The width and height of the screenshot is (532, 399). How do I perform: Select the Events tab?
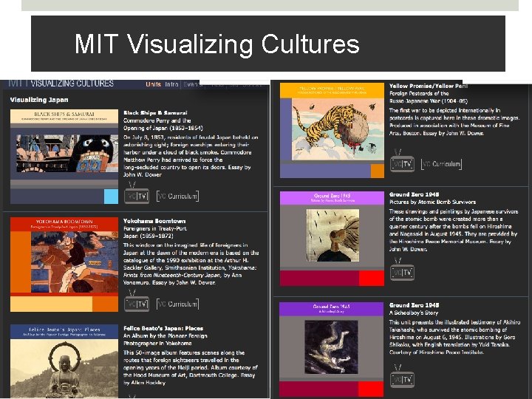(x=192, y=84)
